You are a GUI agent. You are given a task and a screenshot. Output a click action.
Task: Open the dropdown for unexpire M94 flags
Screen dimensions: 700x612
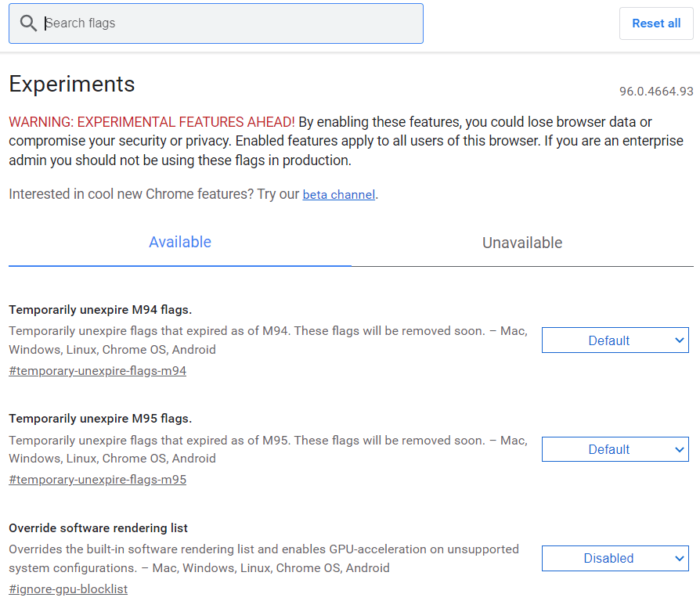615,340
